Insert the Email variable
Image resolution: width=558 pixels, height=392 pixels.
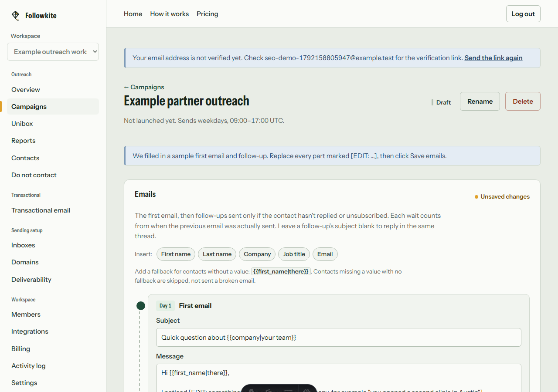pos(325,254)
